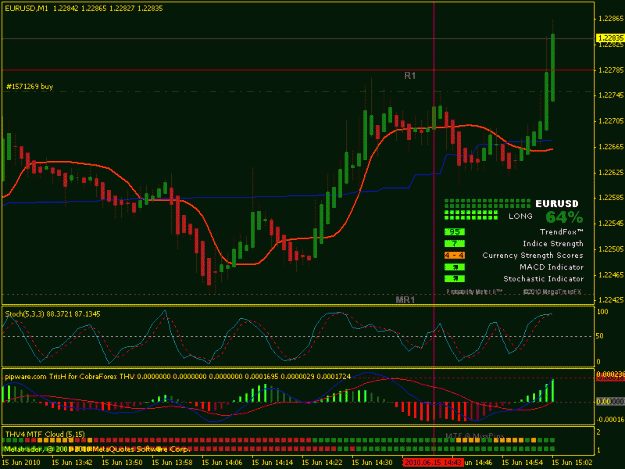Click the tall green candle at the chart's right edge
Image resolution: width=625 pixels, height=469 pixels.
click(553, 68)
